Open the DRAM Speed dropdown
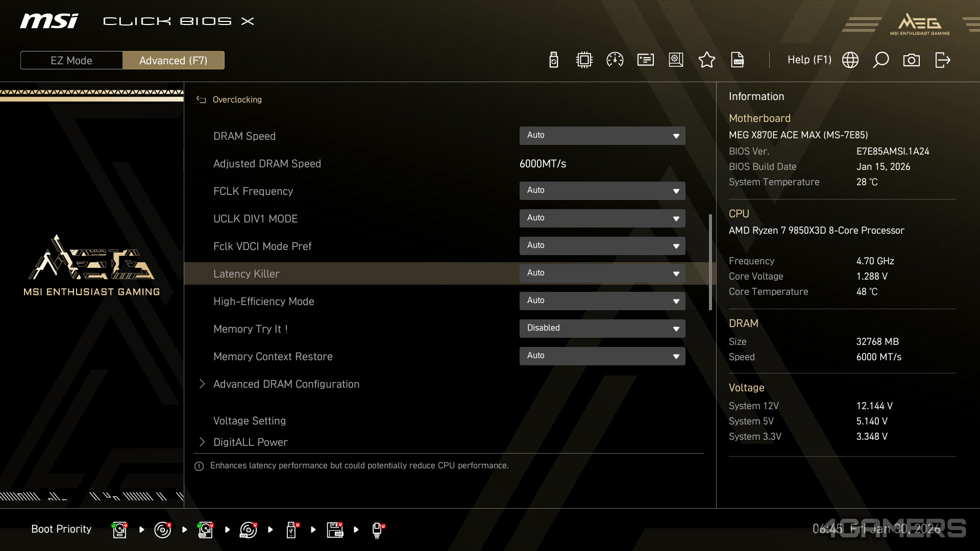 (x=602, y=135)
